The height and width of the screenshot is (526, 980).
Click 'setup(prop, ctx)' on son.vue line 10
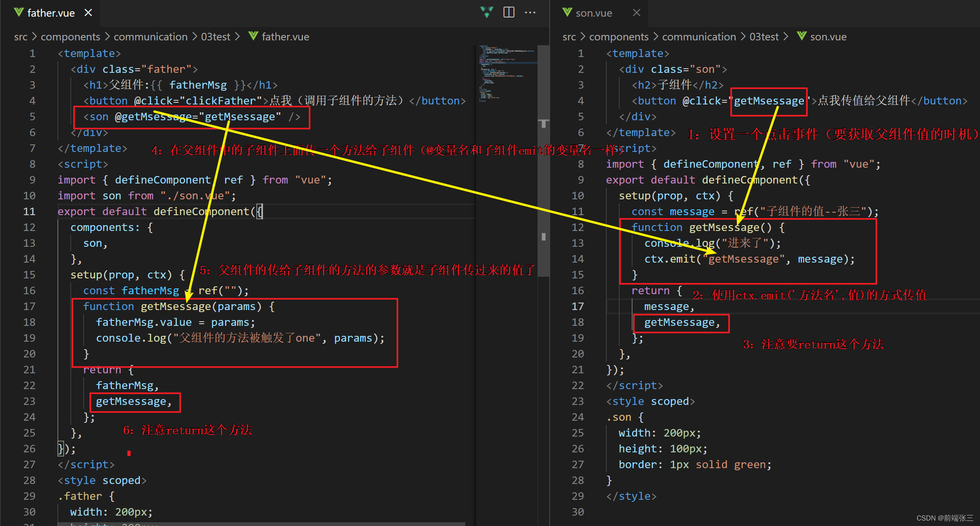670,196
